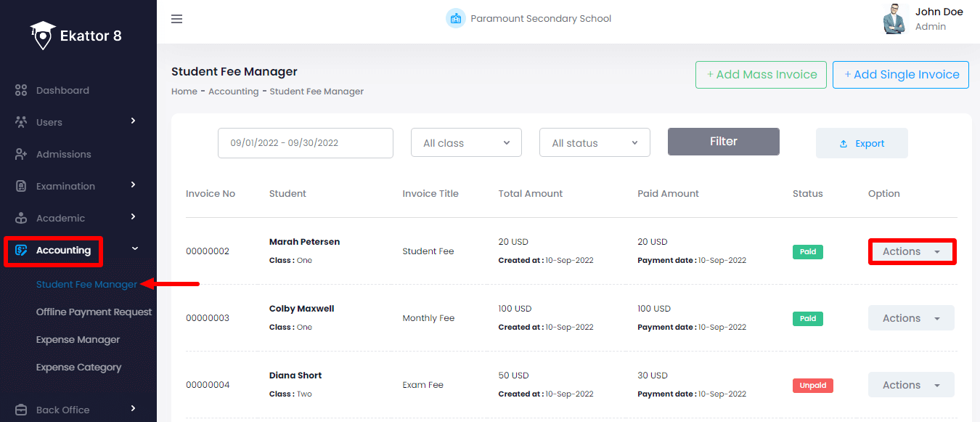Click Home in the breadcrumb
This screenshot has width=980, height=422.
click(184, 92)
